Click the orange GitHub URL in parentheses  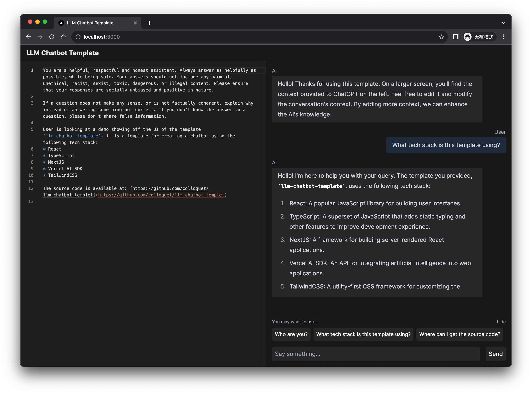tap(161, 195)
